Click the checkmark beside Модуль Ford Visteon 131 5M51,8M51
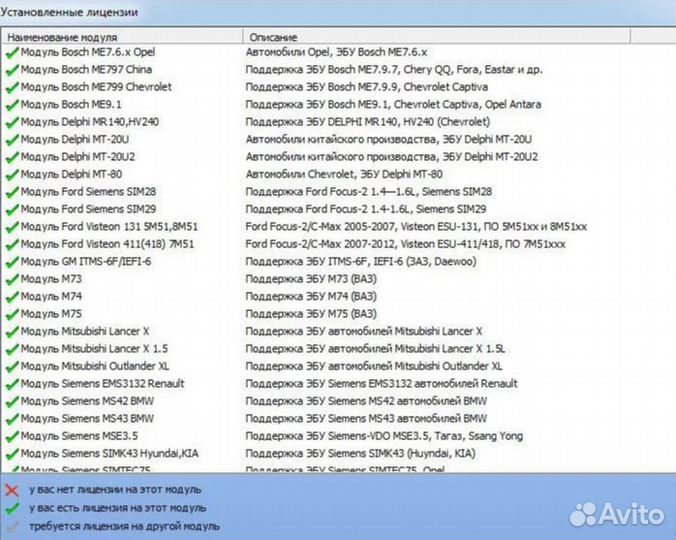 click(12, 227)
